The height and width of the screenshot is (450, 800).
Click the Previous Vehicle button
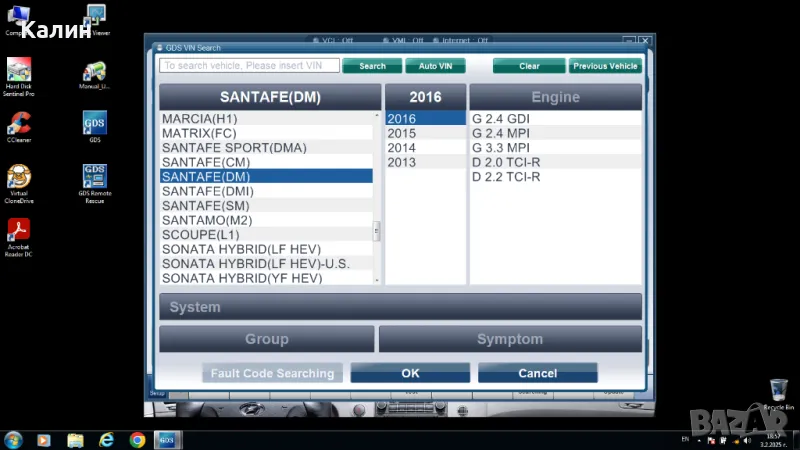point(605,66)
